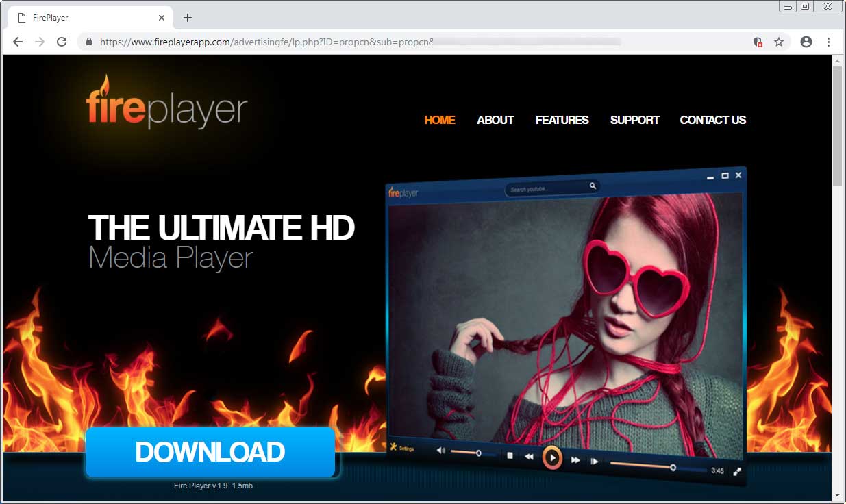Click the padlock site info icon
846x504 pixels.
[x=88, y=42]
